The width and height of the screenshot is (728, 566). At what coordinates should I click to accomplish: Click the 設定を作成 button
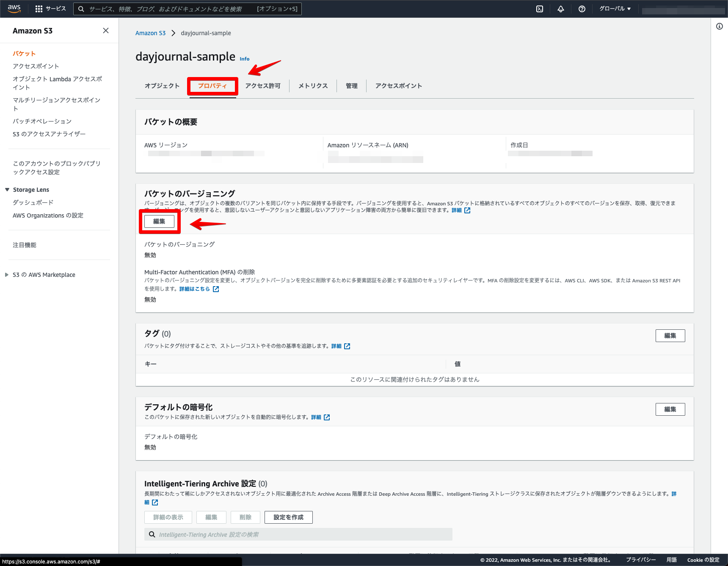(289, 517)
